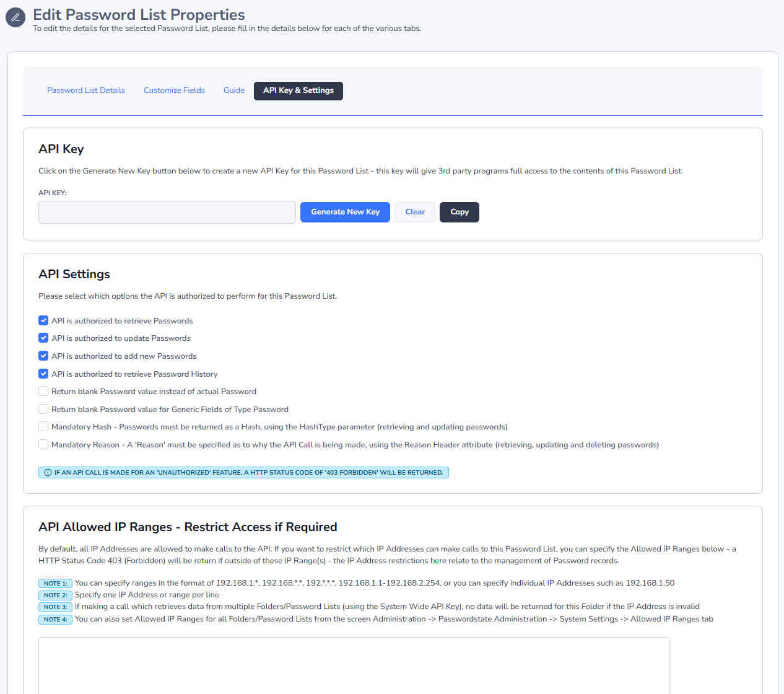Click the pencil edit icon beside page title
Image resolution: width=784 pixels, height=694 pixels.
point(15,17)
